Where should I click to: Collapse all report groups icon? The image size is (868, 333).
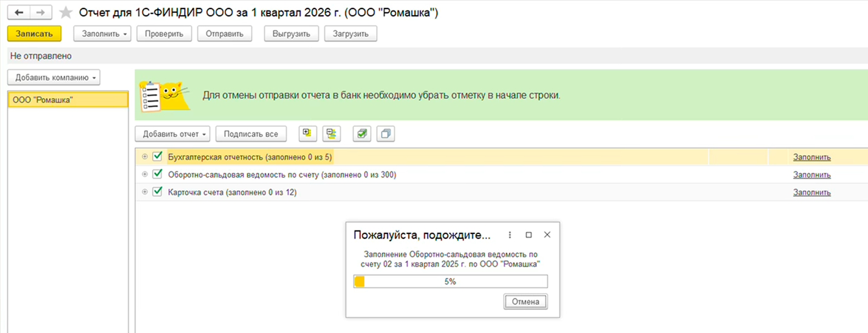pyautogui.click(x=332, y=134)
